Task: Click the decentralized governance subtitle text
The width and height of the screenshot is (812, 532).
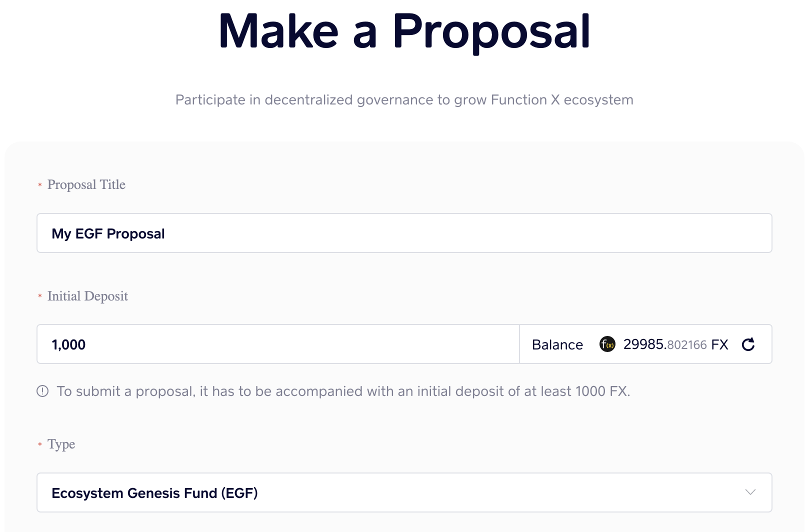Action: 404,100
